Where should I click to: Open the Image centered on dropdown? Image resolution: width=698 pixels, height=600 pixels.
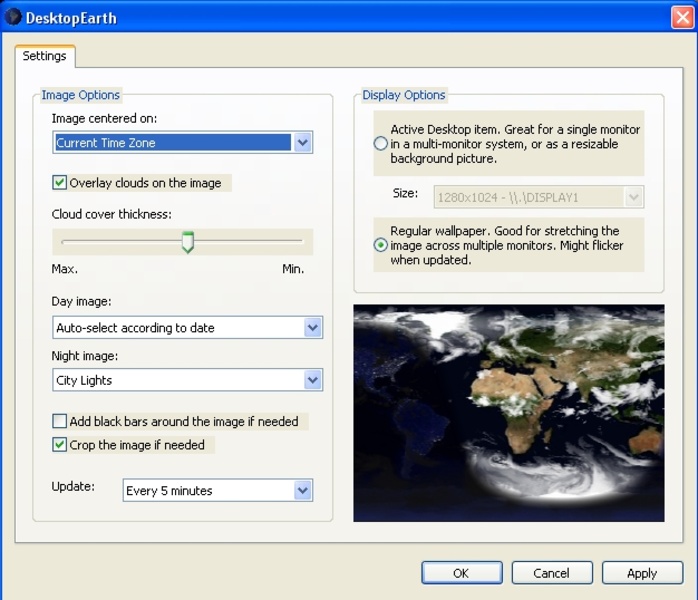pos(183,142)
